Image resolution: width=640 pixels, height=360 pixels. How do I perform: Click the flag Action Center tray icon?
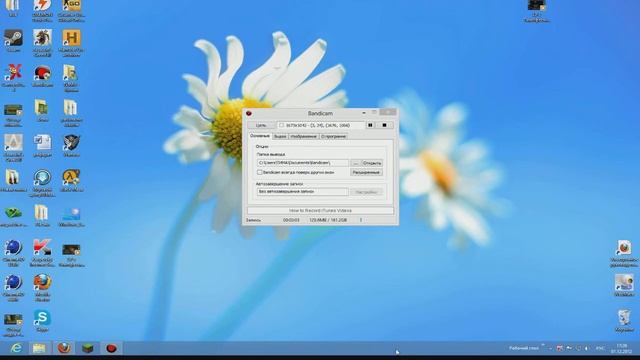569,348
